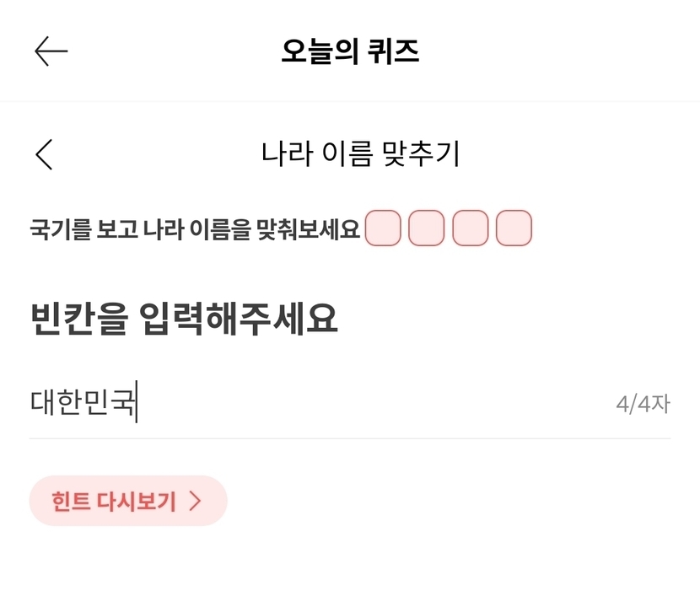Select the second pink blank letter box
Viewport: 700px width, 607px height.
(426, 228)
